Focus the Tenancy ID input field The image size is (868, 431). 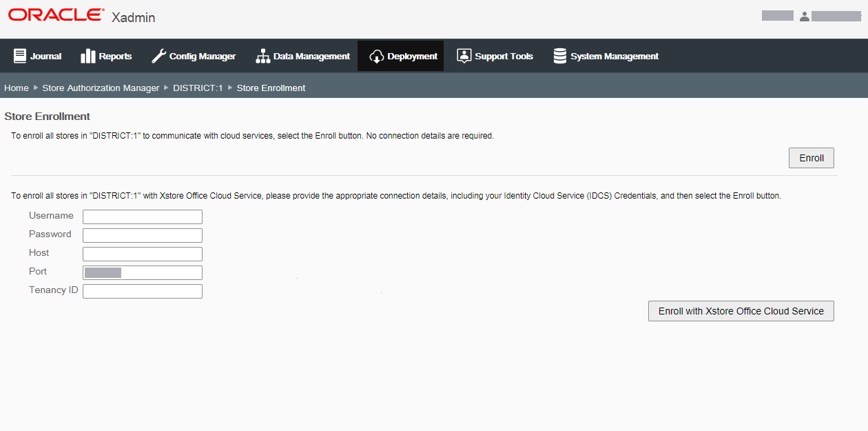tap(143, 291)
